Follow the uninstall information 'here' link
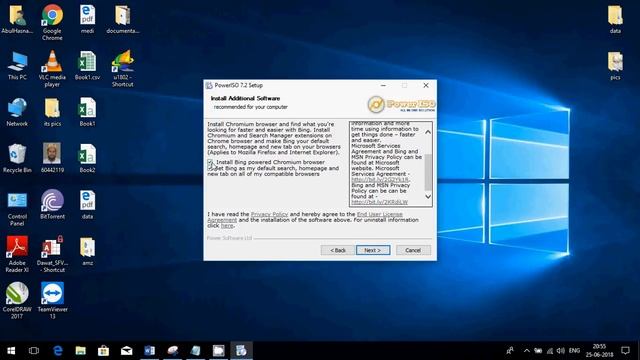 coord(227,226)
